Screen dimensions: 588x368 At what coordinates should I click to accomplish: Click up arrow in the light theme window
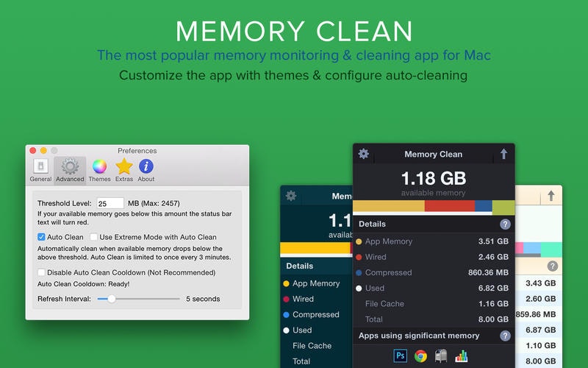pos(551,196)
